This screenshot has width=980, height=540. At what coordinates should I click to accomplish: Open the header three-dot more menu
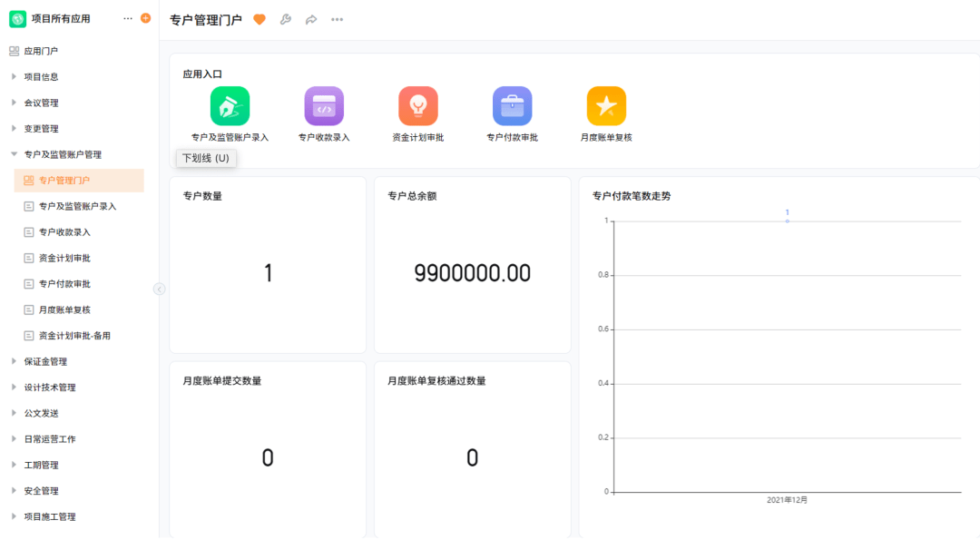tap(338, 20)
